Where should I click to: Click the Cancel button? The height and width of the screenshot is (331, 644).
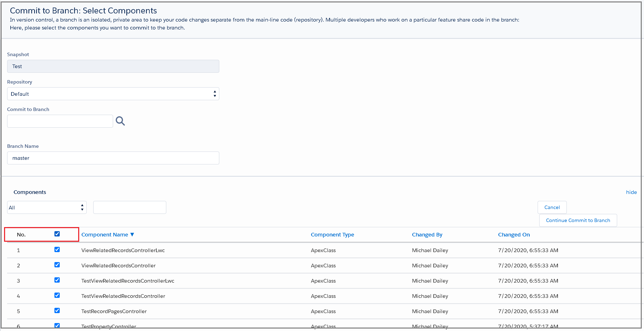coord(552,207)
